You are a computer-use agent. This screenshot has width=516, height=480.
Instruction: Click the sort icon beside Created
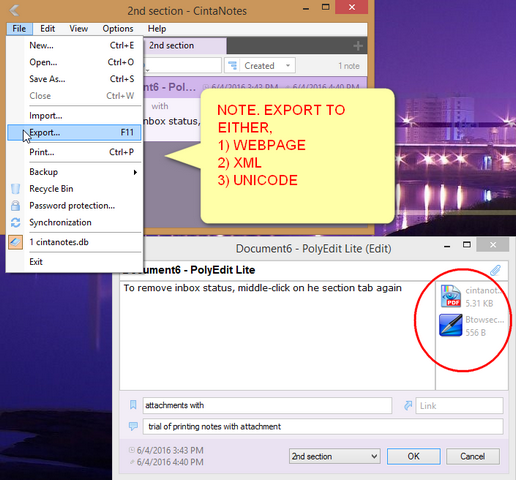point(233,66)
